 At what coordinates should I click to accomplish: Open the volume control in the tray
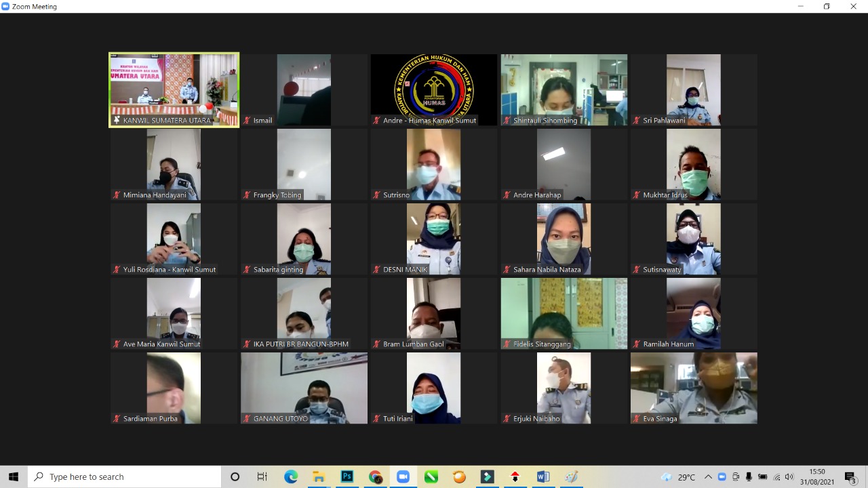(789, 476)
